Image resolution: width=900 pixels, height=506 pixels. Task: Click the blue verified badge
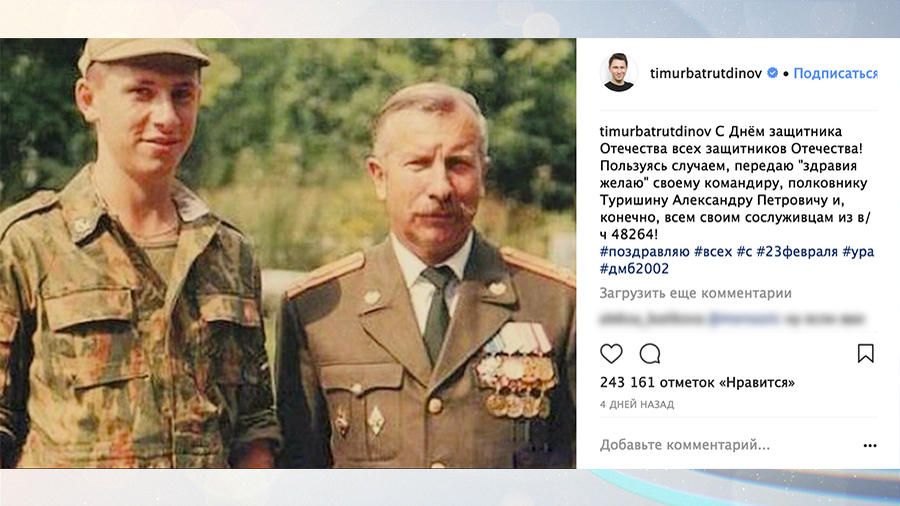coord(773,73)
